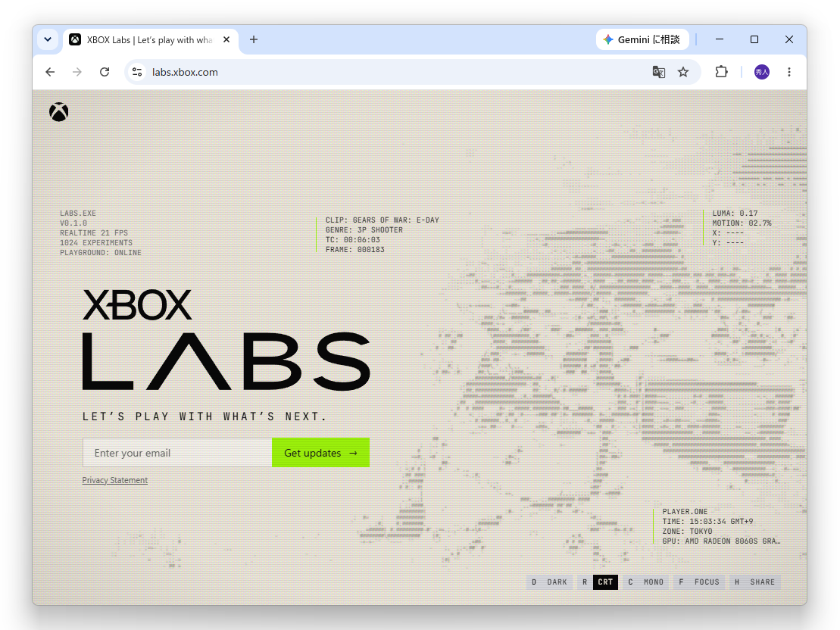The height and width of the screenshot is (630, 840).
Task: Open the Privacy Statement link
Action: click(114, 481)
